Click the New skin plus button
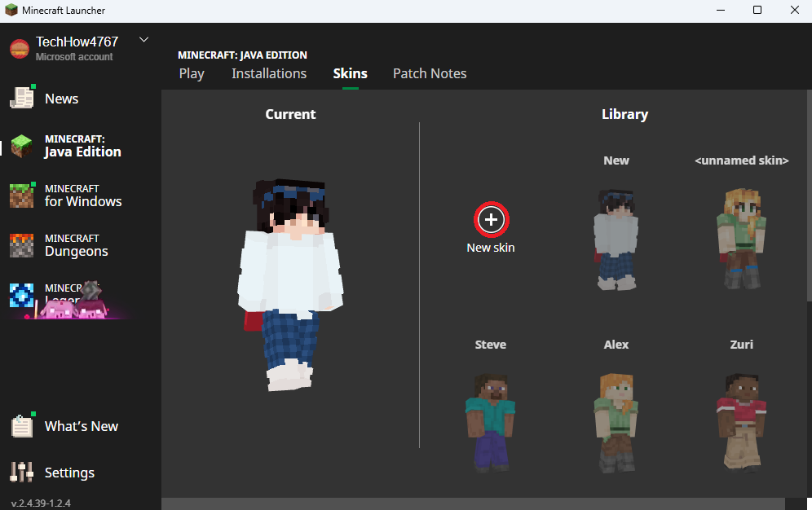Viewport: 812px width, 510px height. (x=490, y=218)
